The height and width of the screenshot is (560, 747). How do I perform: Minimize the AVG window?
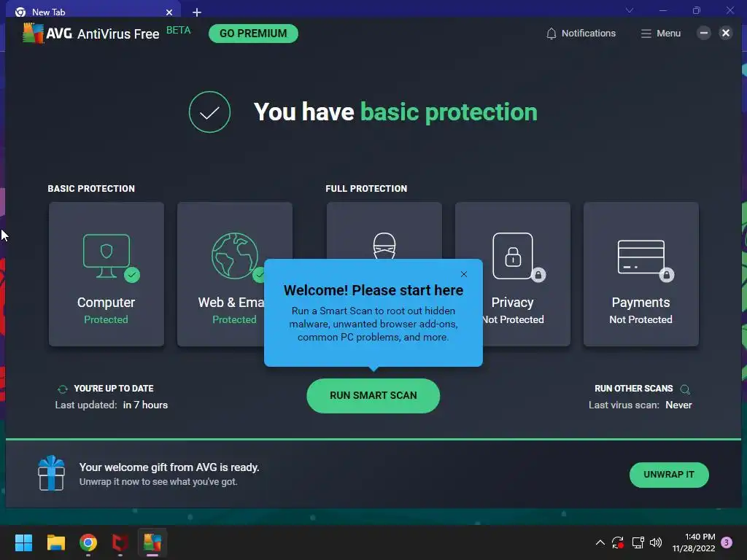coord(704,33)
